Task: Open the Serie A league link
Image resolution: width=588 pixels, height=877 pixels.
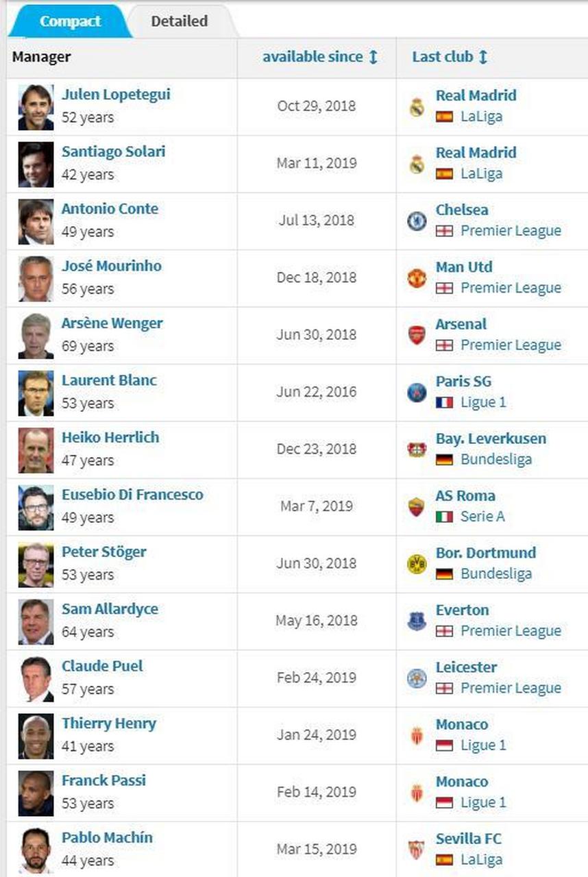Action: (x=482, y=517)
